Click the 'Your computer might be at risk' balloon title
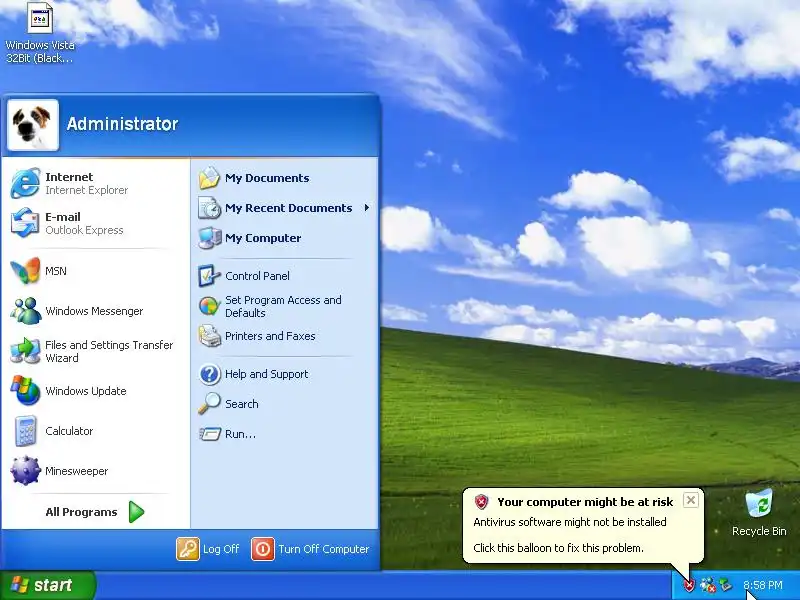The width and height of the screenshot is (800, 600). pos(585,502)
